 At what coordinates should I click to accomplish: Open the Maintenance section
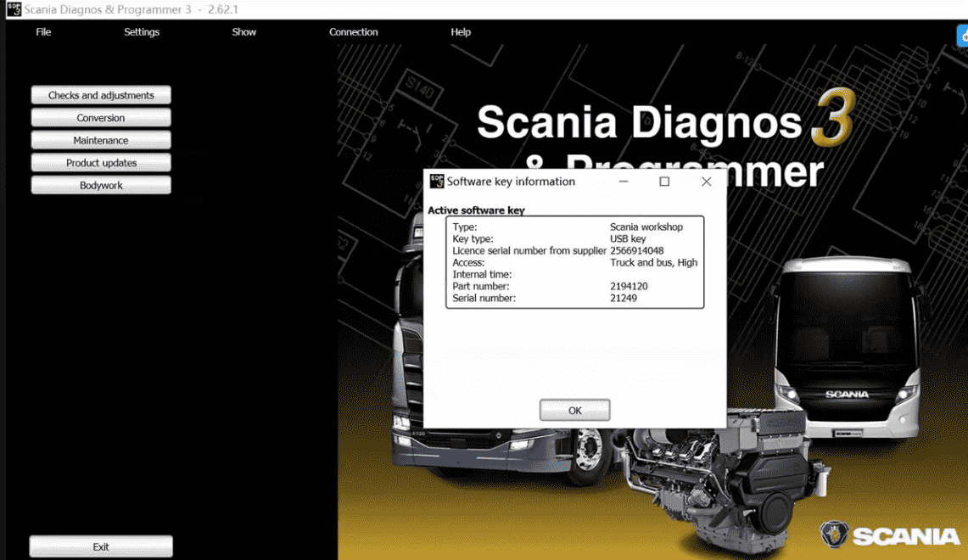101,140
